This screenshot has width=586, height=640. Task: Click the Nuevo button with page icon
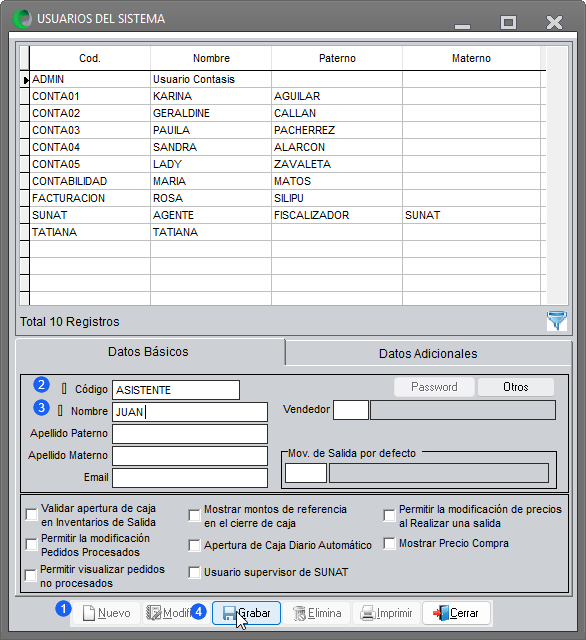[x=106, y=613]
